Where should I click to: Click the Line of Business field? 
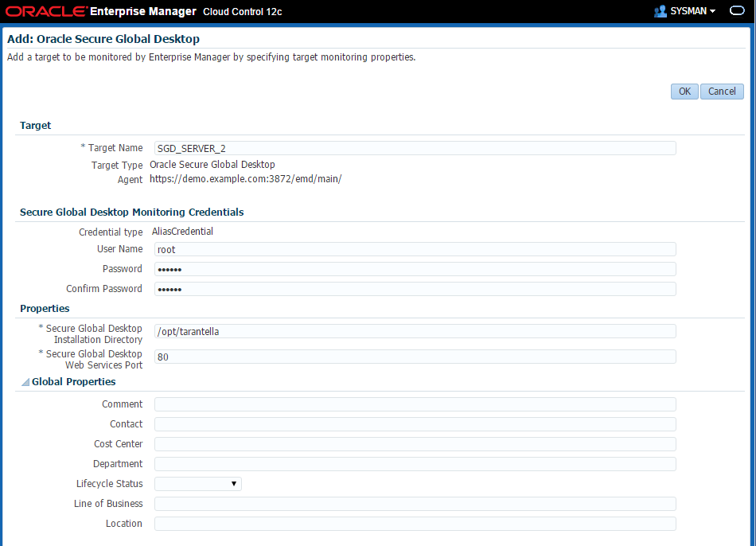click(x=415, y=504)
